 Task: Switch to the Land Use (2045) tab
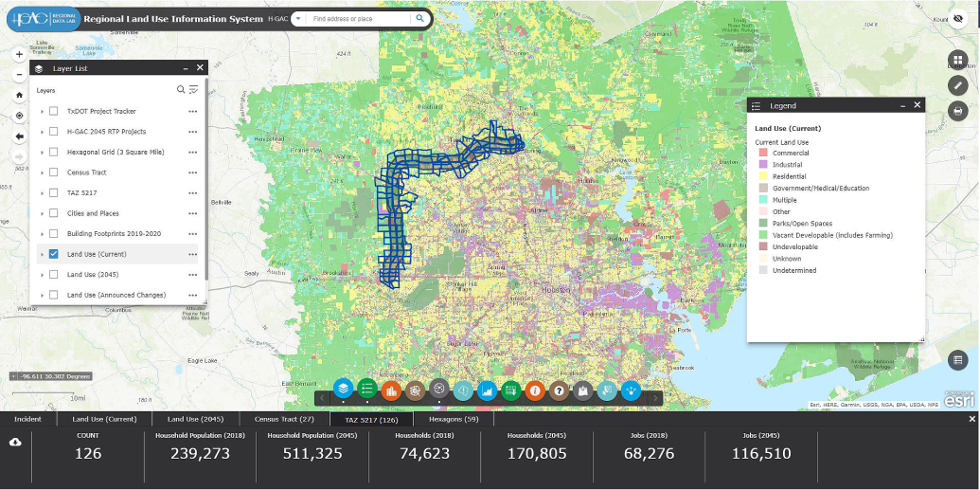click(x=196, y=419)
